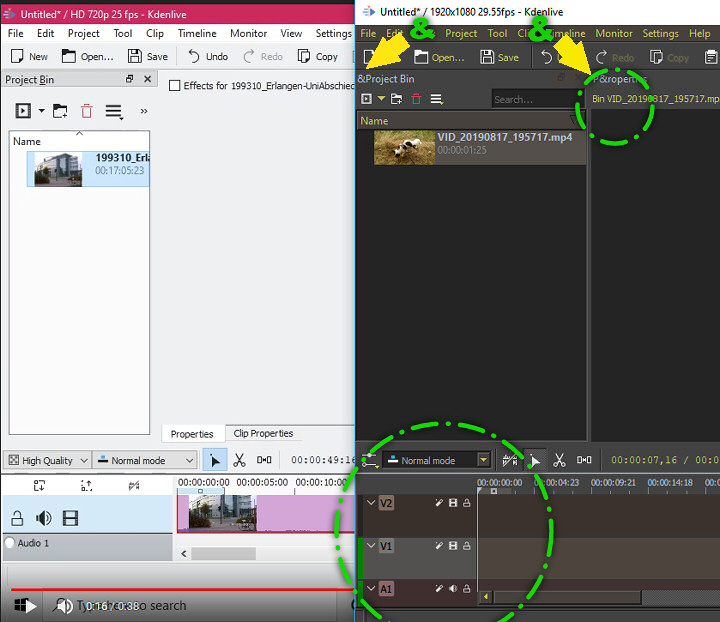Viewport: 720px width, 622px height.
Task: Click Save in the dark-theme window toolbar
Action: point(499,57)
